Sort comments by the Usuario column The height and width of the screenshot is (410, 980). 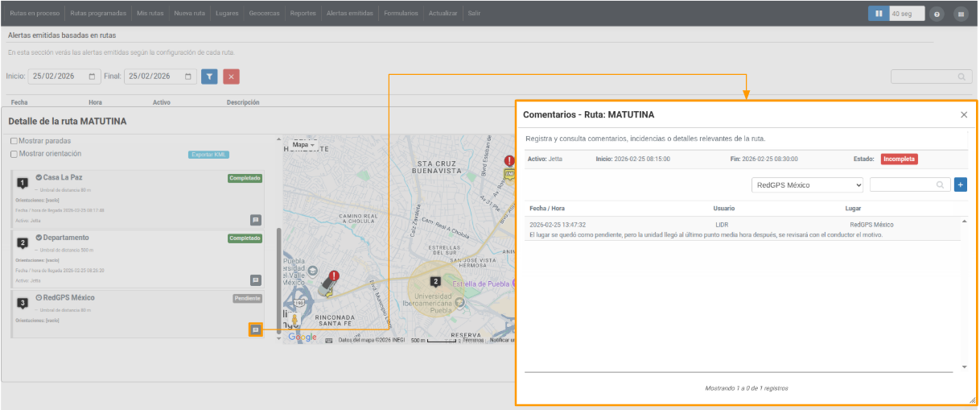click(723, 209)
